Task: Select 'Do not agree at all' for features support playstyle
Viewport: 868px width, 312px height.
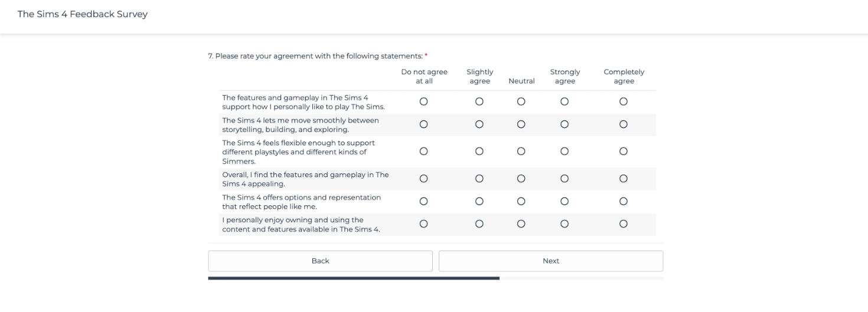Action: (x=423, y=101)
